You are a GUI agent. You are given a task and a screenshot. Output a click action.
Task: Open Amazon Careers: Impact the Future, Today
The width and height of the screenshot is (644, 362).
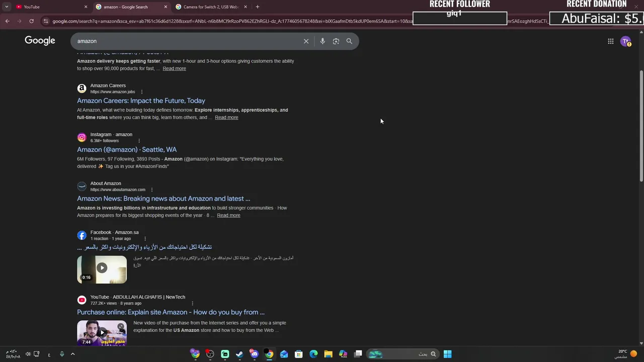[x=141, y=101]
